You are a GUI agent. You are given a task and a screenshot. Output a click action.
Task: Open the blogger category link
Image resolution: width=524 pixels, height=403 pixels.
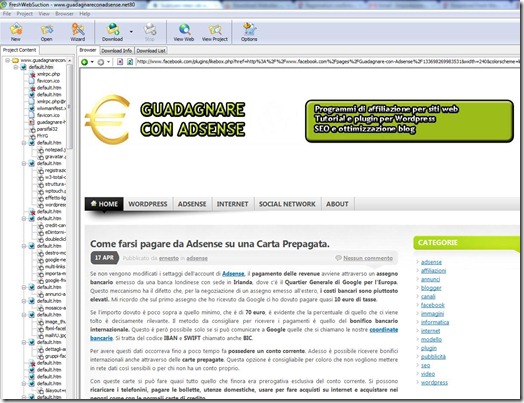click(431, 288)
